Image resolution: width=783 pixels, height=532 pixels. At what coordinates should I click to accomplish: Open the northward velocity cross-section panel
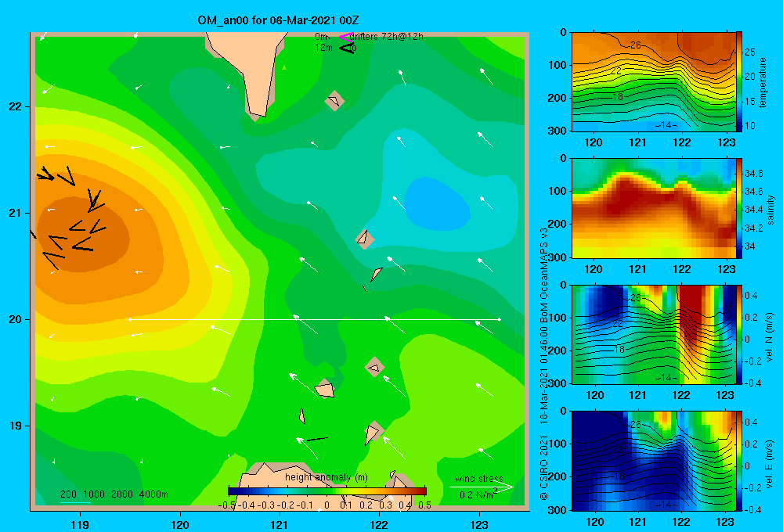coord(654,334)
